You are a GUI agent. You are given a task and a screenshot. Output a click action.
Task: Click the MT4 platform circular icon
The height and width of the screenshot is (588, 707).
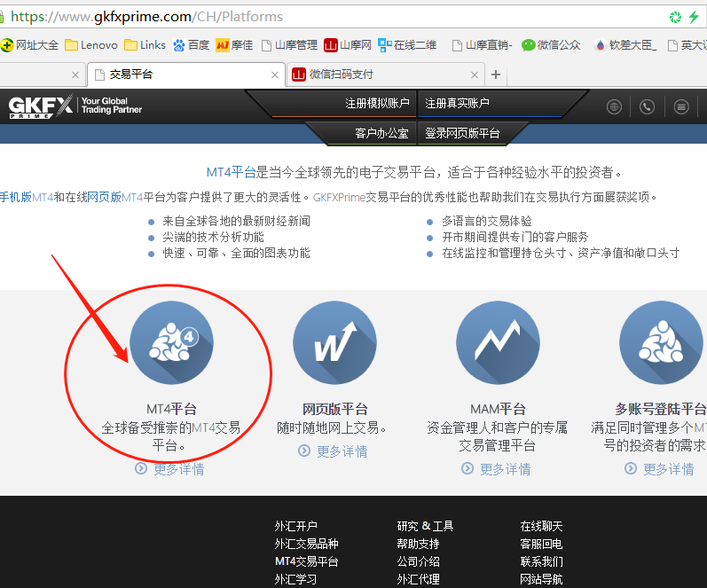tap(171, 343)
